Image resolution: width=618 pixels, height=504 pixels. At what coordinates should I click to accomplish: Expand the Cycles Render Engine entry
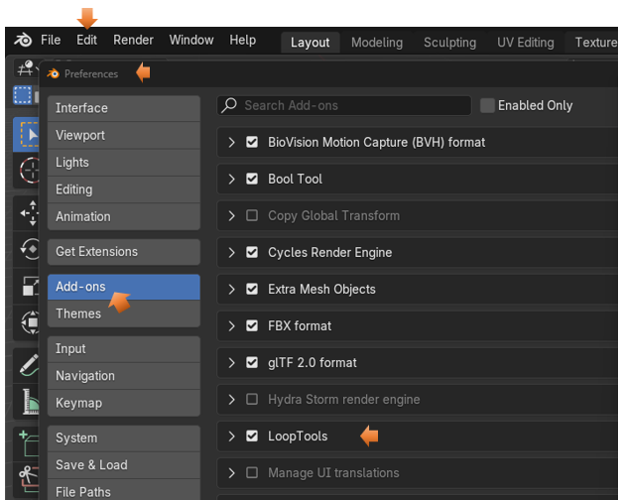[232, 252]
